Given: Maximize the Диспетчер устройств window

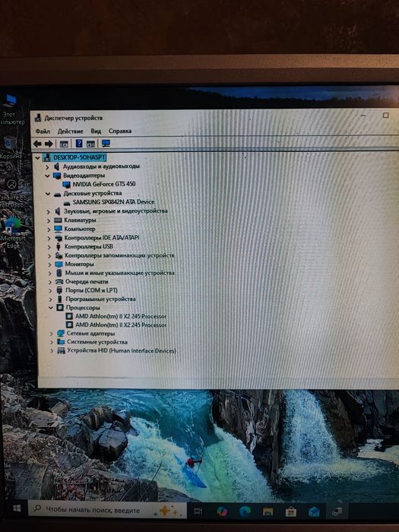Looking at the screenshot, I should (x=386, y=116).
